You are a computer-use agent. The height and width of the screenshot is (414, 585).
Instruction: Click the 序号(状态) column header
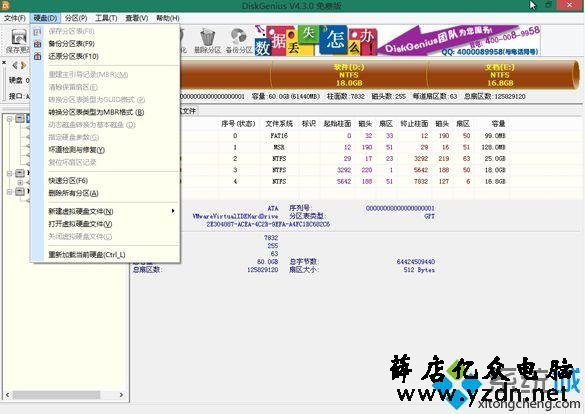point(238,123)
